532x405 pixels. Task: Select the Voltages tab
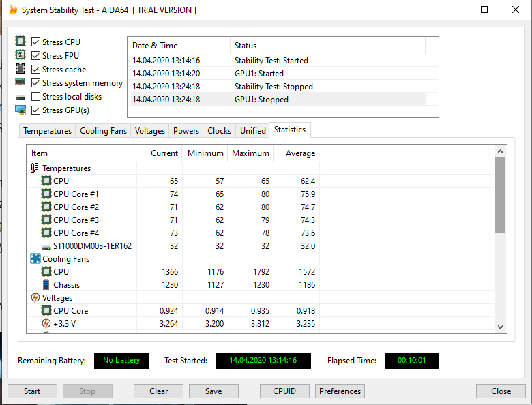(149, 131)
